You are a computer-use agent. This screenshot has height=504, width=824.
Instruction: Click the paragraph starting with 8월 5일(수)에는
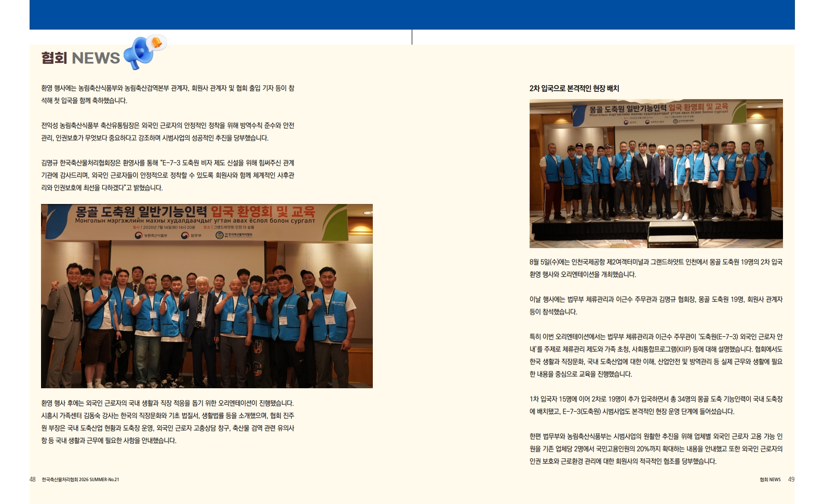coord(656,268)
